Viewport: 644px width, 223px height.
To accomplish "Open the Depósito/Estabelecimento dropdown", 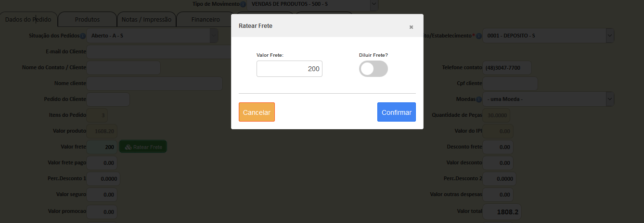I will click(610, 36).
